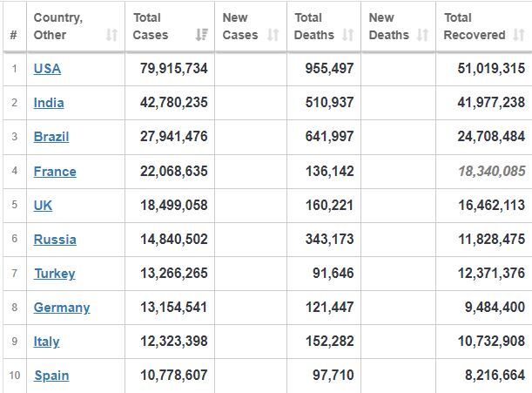Open the Brazil country link
The height and width of the screenshot is (393, 532).
51,137
